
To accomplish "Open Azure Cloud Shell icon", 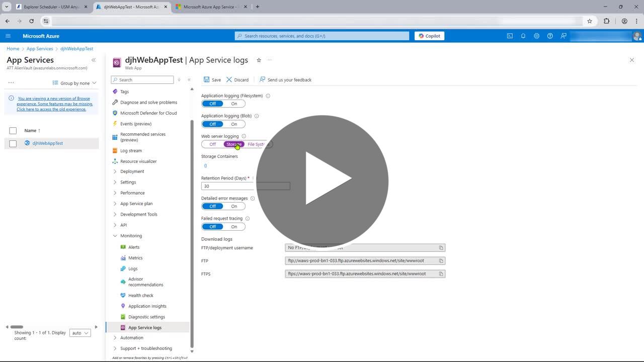I will coord(510,36).
